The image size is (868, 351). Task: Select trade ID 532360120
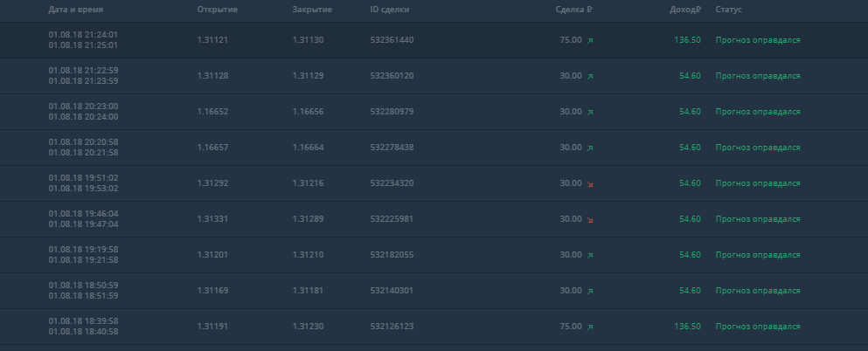pyautogui.click(x=392, y=76)
